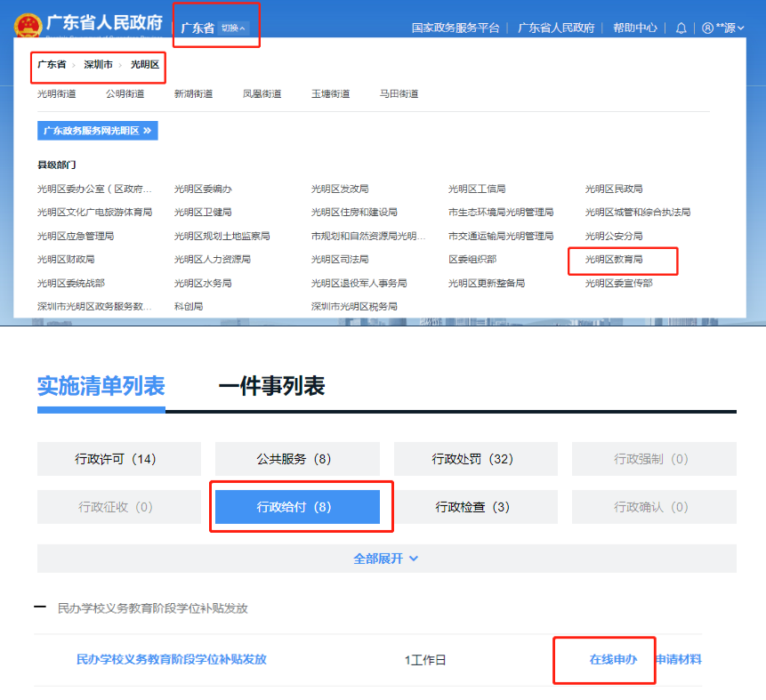Open the 光明街道 page

(57, 93)
